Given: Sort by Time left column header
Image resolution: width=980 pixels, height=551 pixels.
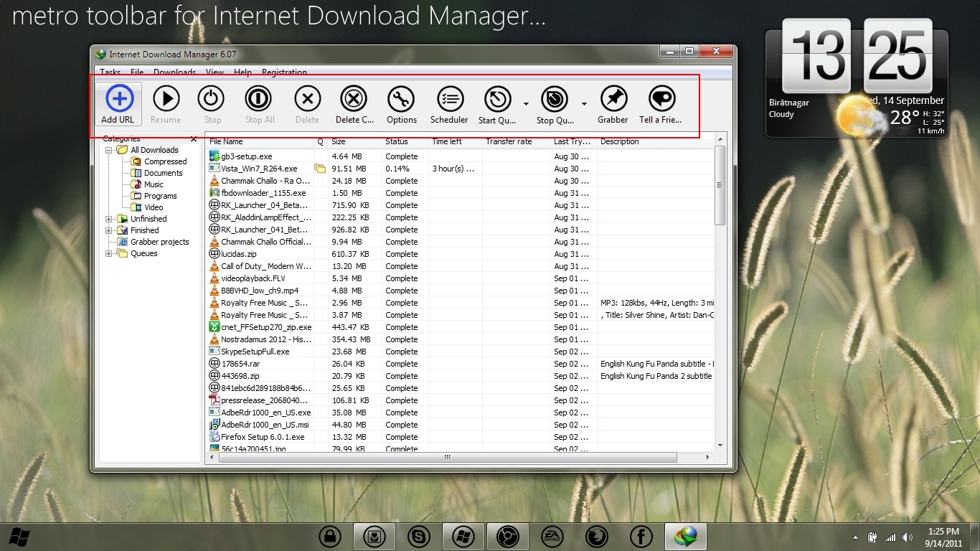Looking at the screenshot, I should pyautogui.click(x=456, y=142).
